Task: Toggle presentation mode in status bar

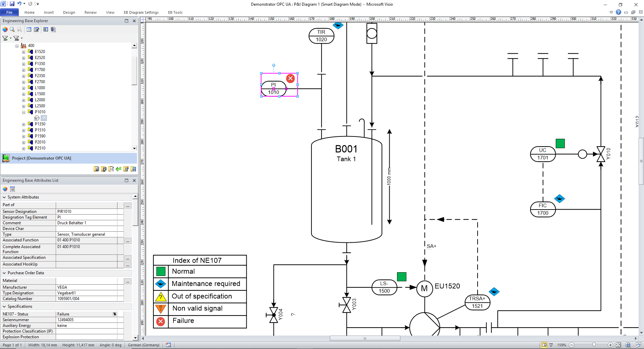Action: [551, 345]
